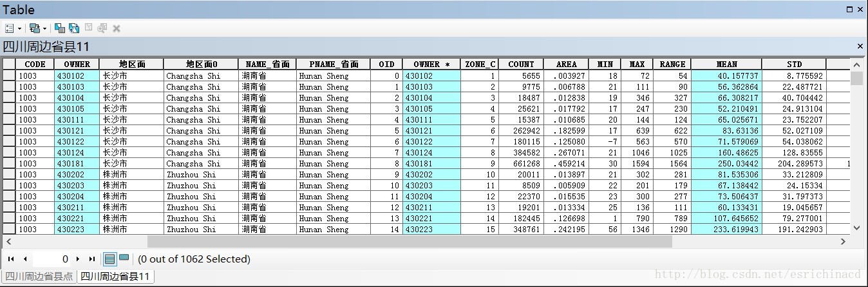Image resolution: width=868 pixels, height=287 pixels.
Task: Expand the Related Tables dropdown arrow
Action: point(44,28)
